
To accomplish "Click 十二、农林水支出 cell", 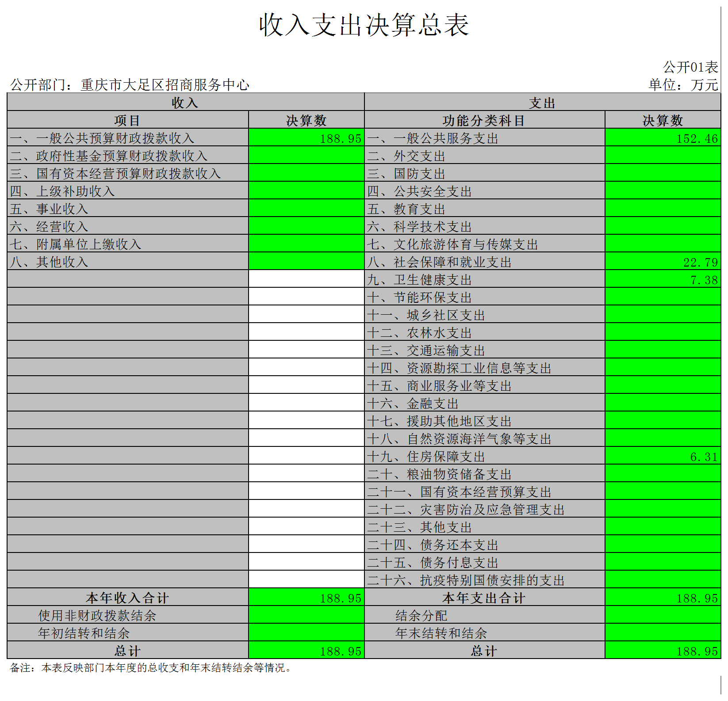I will [484, 332].
